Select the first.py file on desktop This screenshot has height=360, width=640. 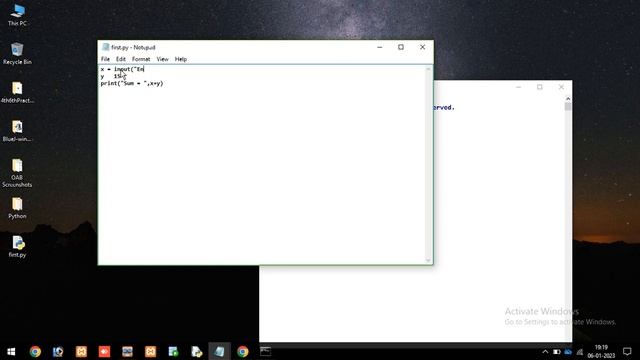pos(17,247)
